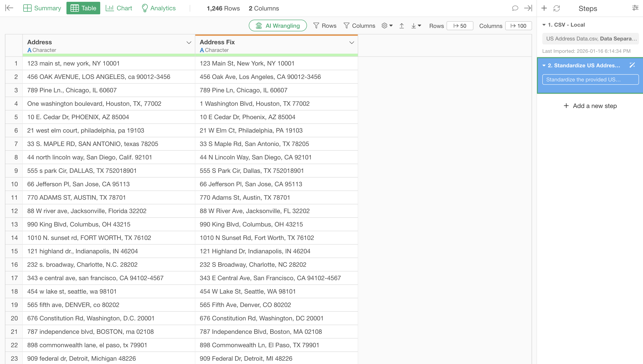Image resolution: width=643 pixels, height=364 pixels.
Task: Open the Address column dropdown menu
Action: tap(189, 43)
